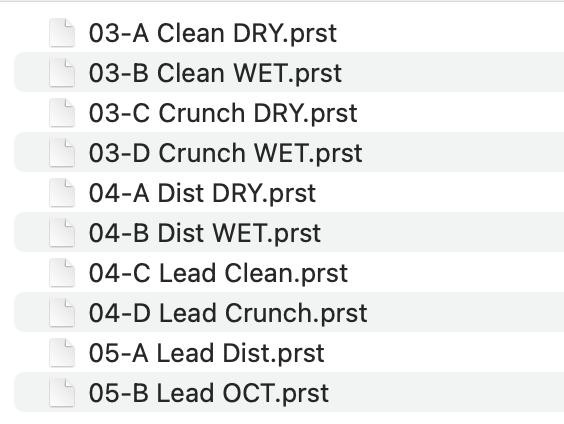This screenshot has height=424, width=564.
Task: Highlight the 04-A Dist DRY.prst file name
Action: pos(203,194)
